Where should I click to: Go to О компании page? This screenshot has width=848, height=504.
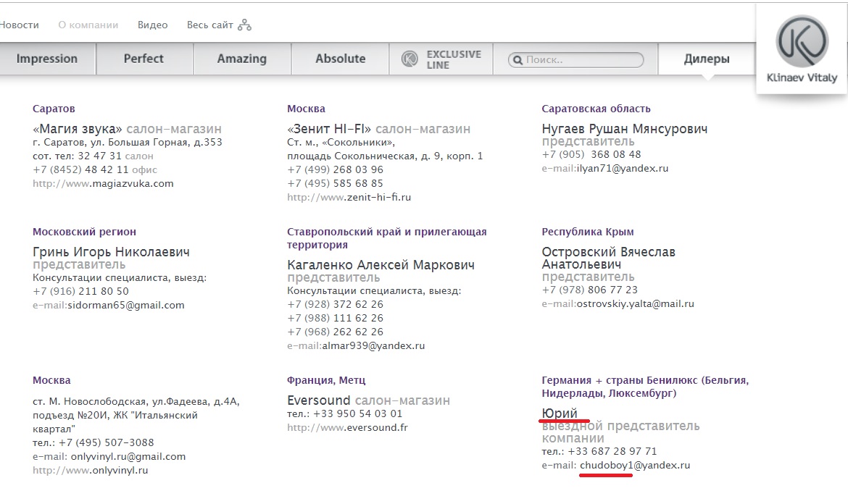[x=88, y=25]
